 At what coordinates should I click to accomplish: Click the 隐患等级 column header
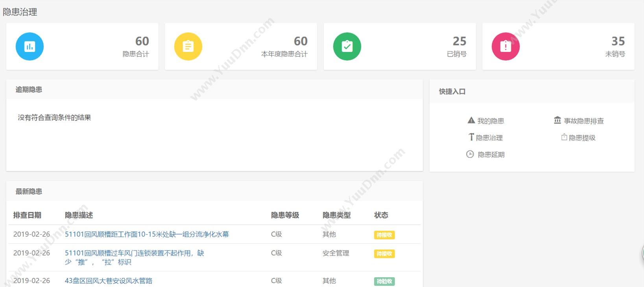click(285, 215)
